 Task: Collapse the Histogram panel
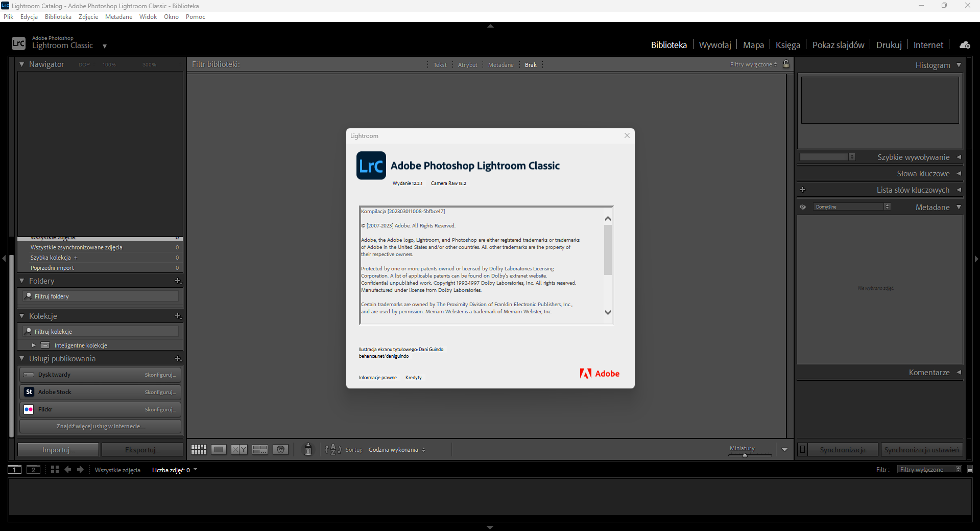point(959,65)
